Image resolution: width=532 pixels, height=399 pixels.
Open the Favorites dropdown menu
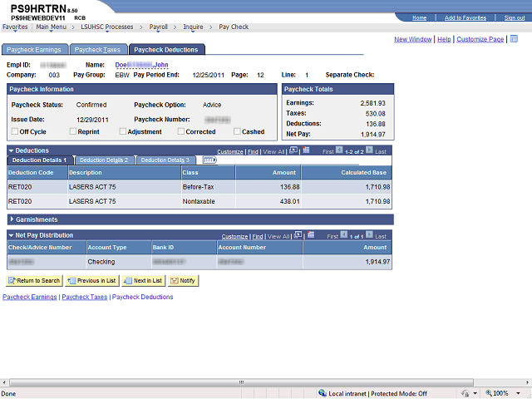click(x=15, y=27)
